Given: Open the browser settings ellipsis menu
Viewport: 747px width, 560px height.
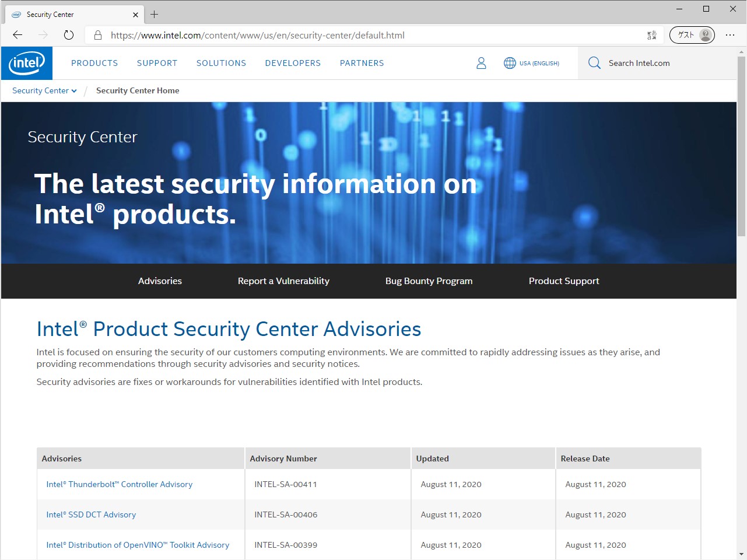Looking at the screenshot, I should (x=730, y=35).
